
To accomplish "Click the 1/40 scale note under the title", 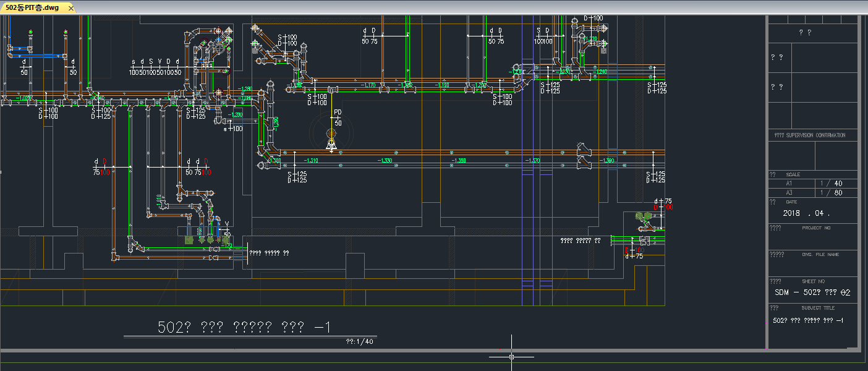I will [x=360, y=341].
